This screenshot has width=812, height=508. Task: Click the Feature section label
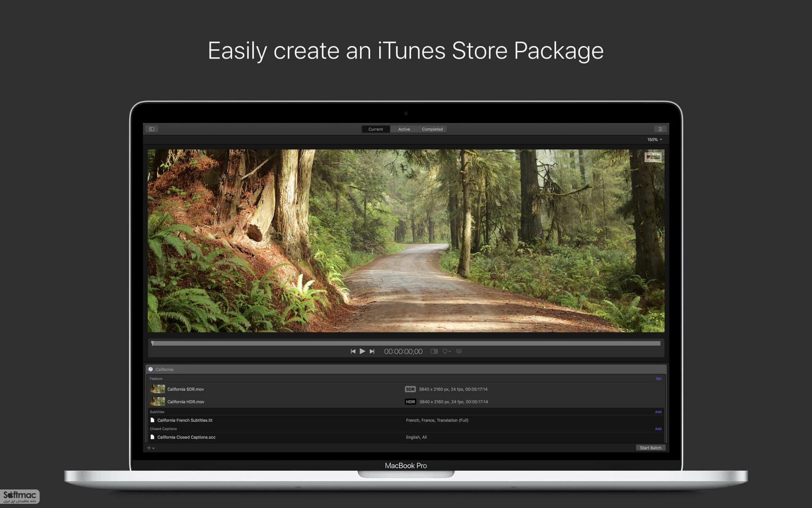[x=156, y=379]
